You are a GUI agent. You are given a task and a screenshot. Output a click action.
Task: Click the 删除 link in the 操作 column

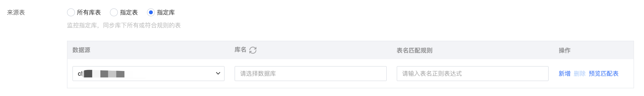[x=580, y=74]
